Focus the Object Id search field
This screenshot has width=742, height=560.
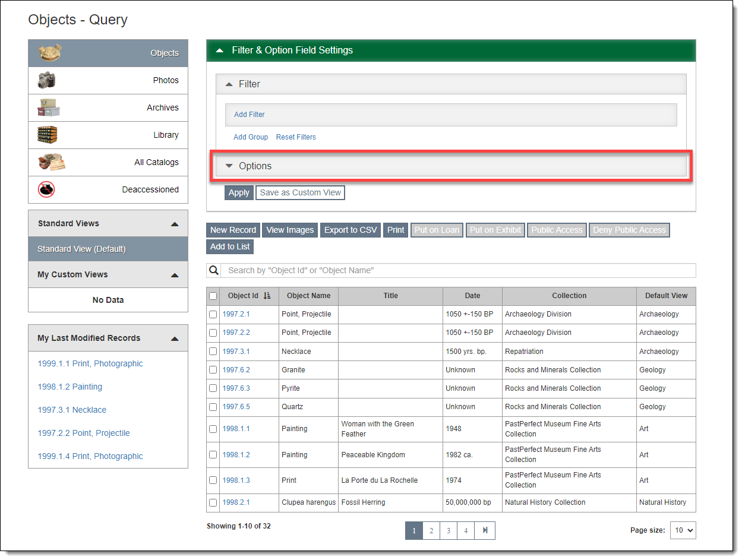457,270
